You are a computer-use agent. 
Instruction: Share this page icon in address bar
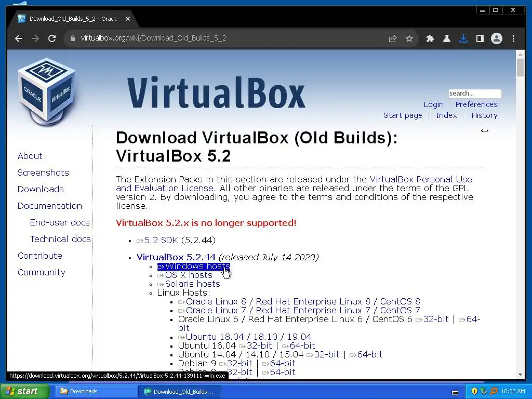tap(393, 38)
